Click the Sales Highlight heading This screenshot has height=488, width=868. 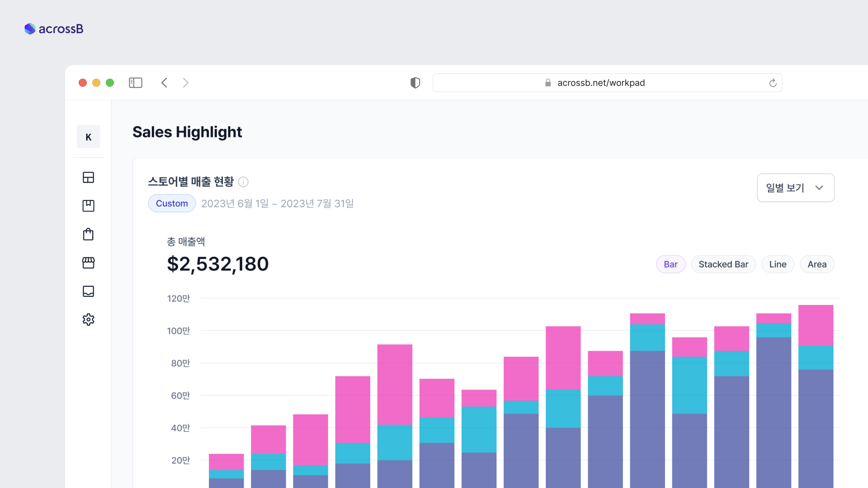[x=187, y=132]
